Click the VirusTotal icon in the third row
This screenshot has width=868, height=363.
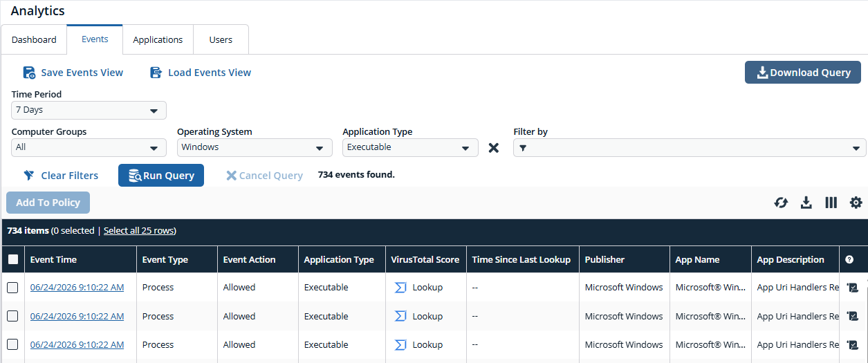(x=400, y=344)
